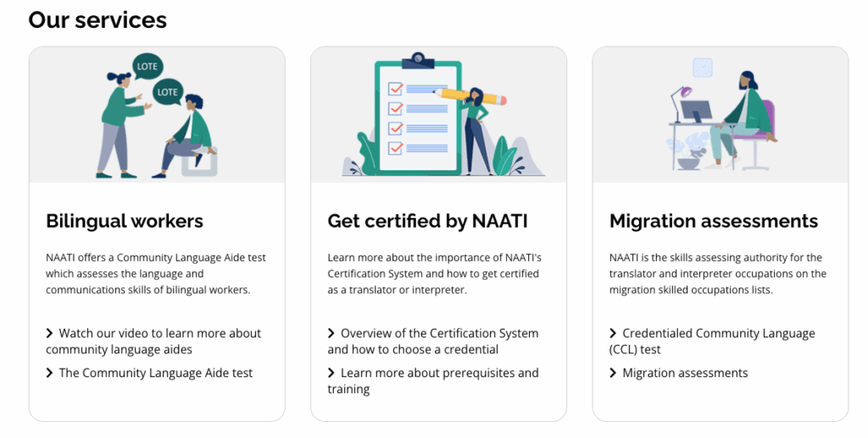Click the Bilingual workers illustration with LOTE bubbles
The height and width of the screenshot is (438, 868).
[x=157, y=115]
